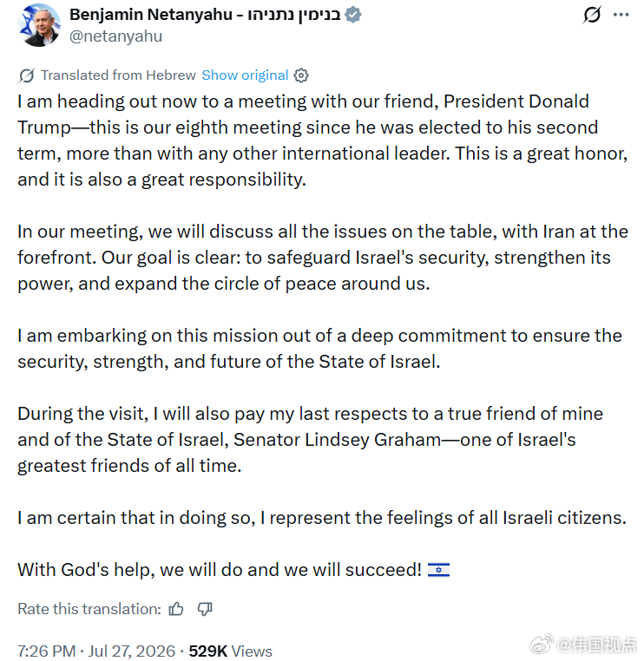Click Show original link
Image resolution: width=644 pixels, height=661 pixels.
[x=245, y=75]
